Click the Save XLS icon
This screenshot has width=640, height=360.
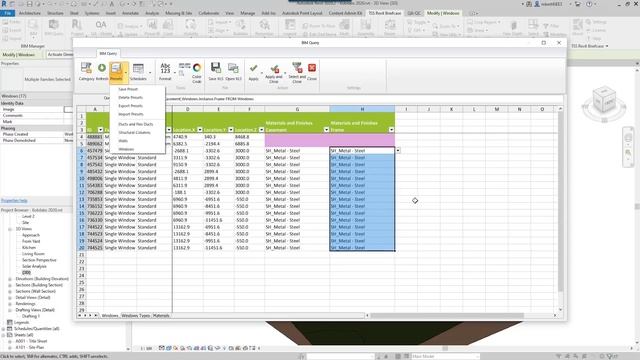tap(216, 71)
